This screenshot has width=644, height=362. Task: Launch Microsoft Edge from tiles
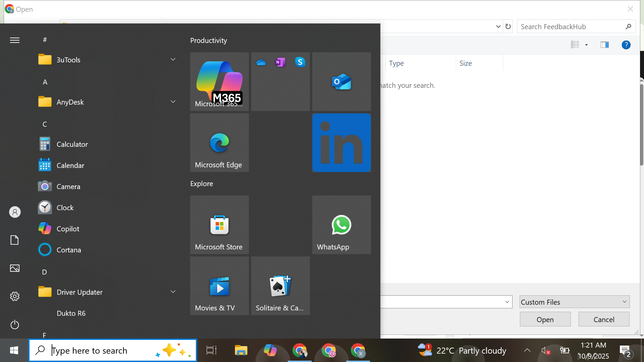click(219, 142)
